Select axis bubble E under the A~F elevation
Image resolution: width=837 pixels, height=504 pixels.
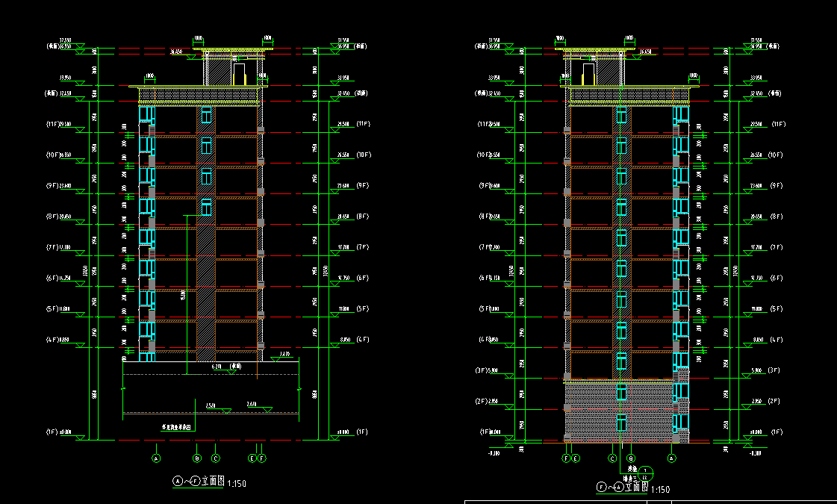[x=252, y=458]
